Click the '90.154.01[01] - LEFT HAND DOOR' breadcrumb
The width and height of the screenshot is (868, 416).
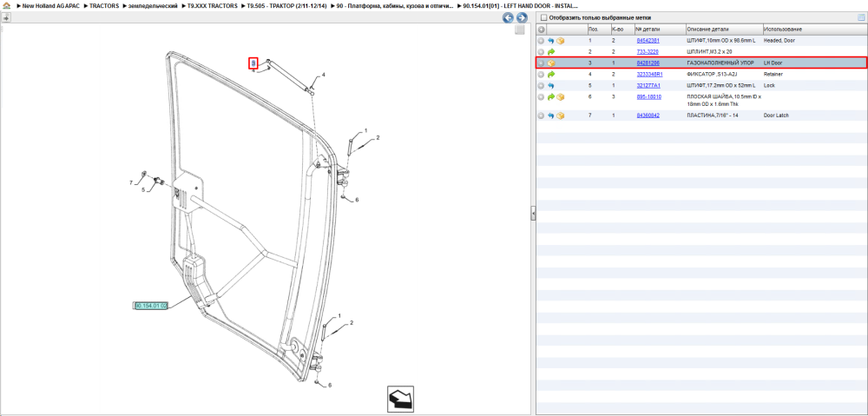(521, 5)
